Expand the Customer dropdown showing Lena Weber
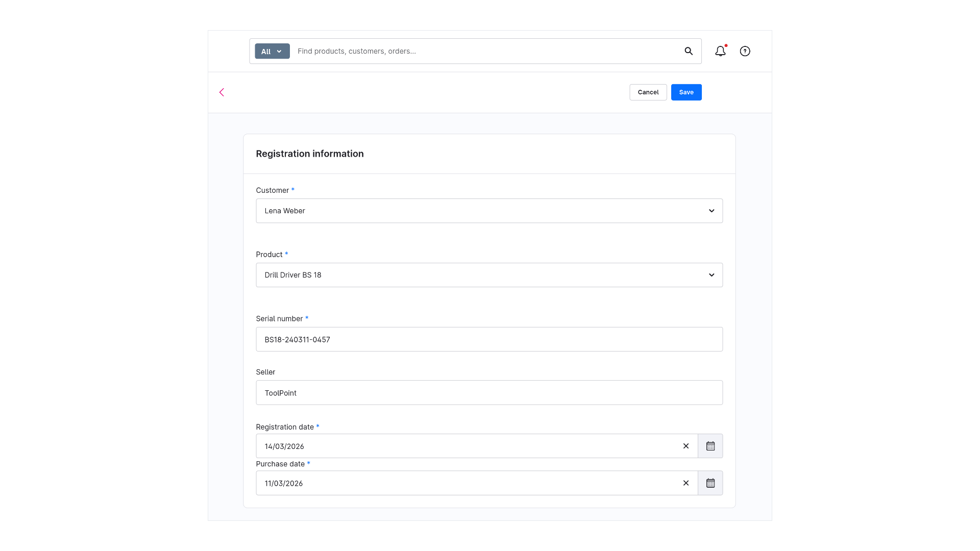980x551 pixels. coord(489,211)
